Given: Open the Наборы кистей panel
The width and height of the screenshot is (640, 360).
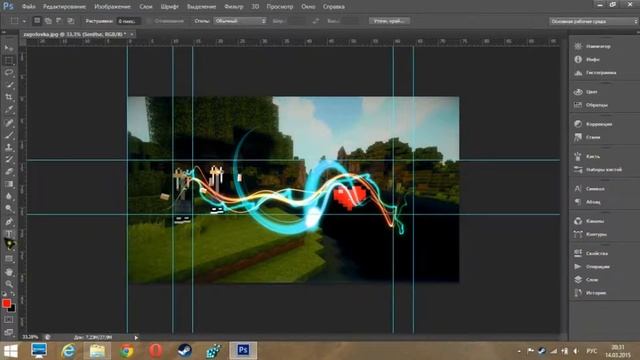Looking at the screenshot, I should click(598, 169).
